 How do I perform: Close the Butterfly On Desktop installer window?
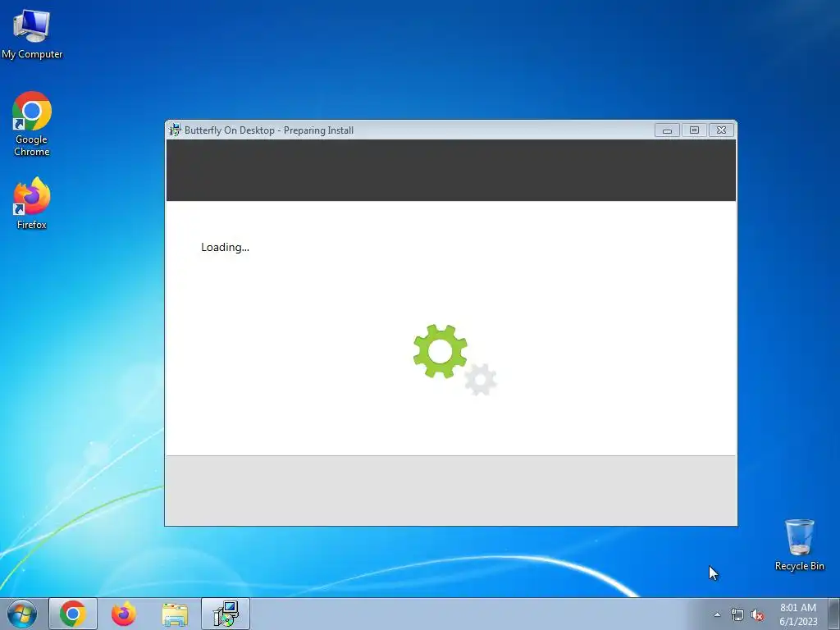[x=721, y=130]
